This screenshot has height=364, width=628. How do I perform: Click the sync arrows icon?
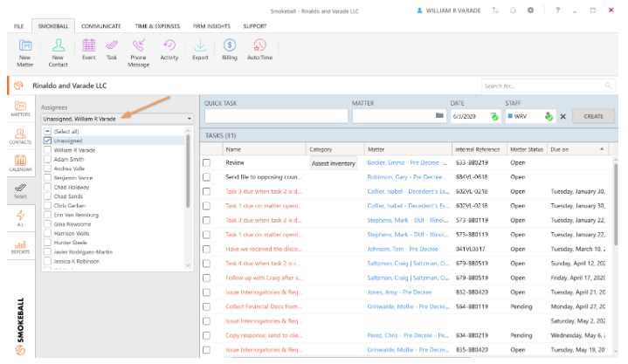[495, 10]
